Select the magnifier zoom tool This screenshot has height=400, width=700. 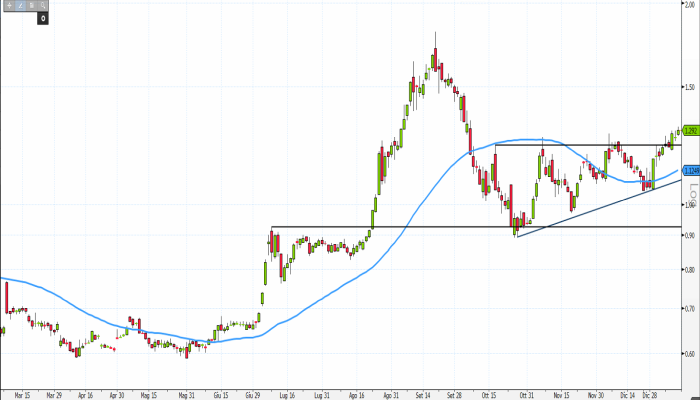coord(43,6)
